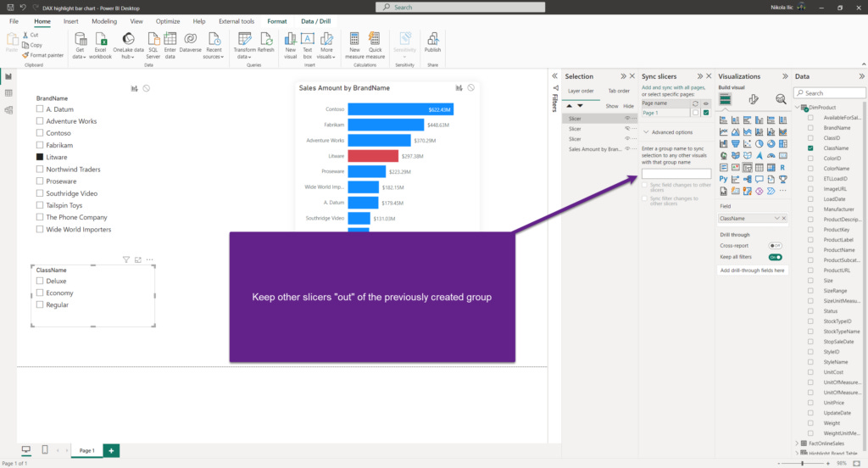Viewport: 868px width, 468px height.
Task: Collapse Selection pane with double chevron
Action: coord(623,75)
